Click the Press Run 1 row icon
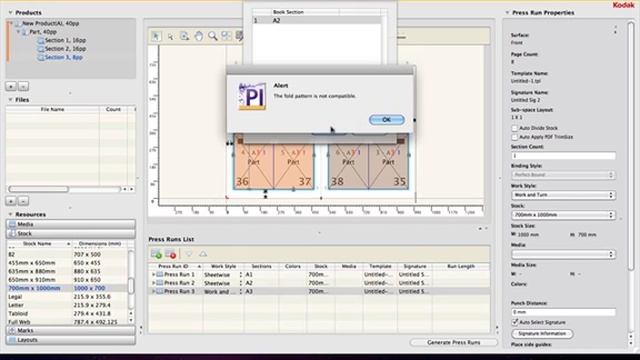Viewport: 640px width, 360px height. click(160, 275)
